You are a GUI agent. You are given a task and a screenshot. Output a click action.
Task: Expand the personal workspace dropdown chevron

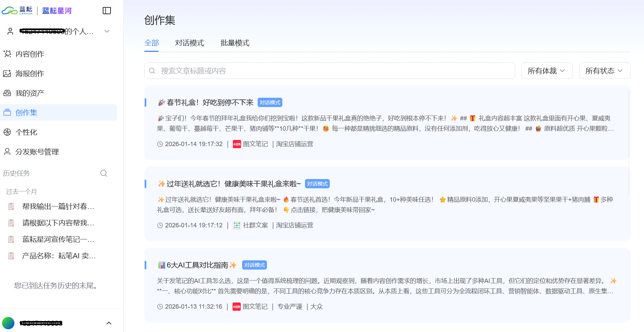107,31
